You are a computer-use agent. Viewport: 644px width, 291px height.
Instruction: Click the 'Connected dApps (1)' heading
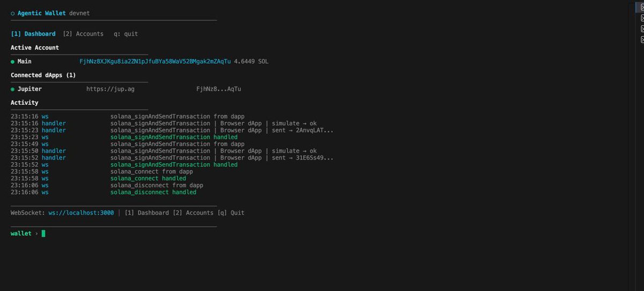click(x=43, y=75)
